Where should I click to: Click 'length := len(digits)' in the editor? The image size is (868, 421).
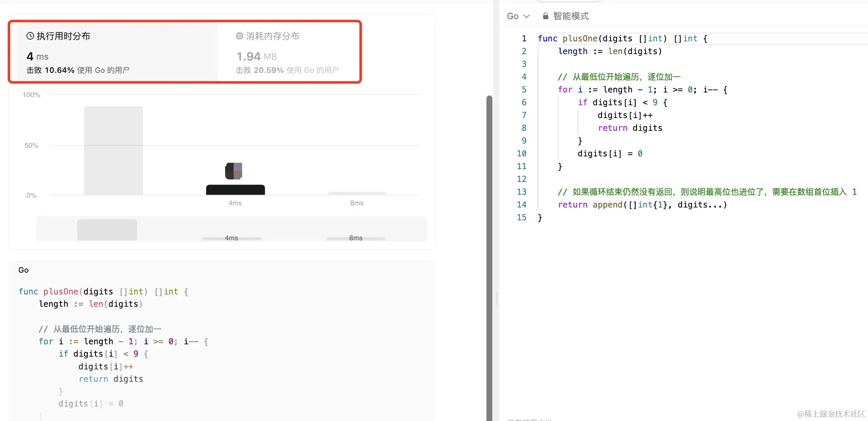tap(610, 52)
